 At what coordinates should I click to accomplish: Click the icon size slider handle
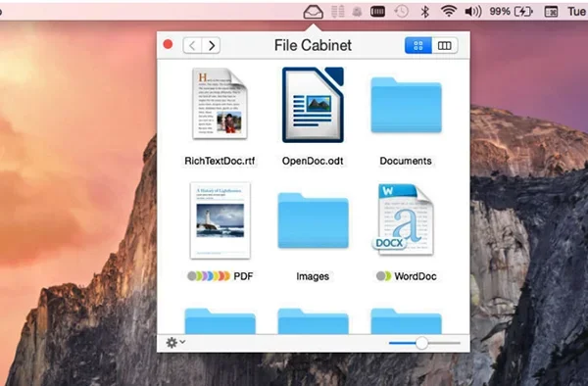click(421, 343)
